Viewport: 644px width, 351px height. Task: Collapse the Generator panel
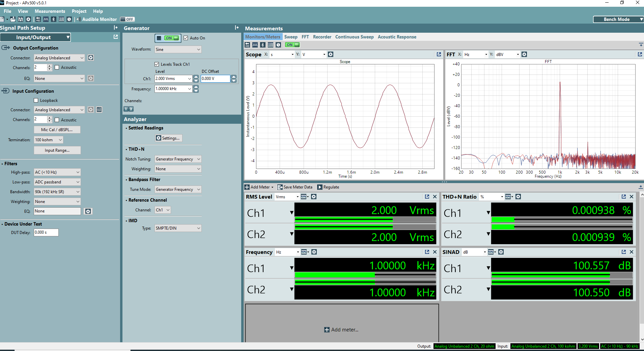237,28
